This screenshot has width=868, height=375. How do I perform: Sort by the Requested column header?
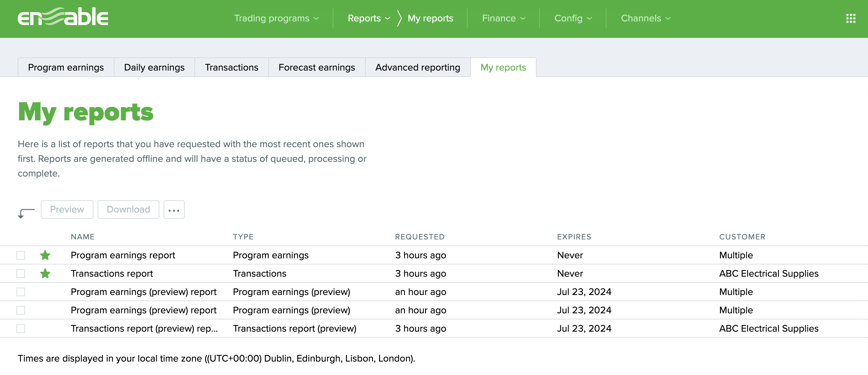tap(420, 237)
